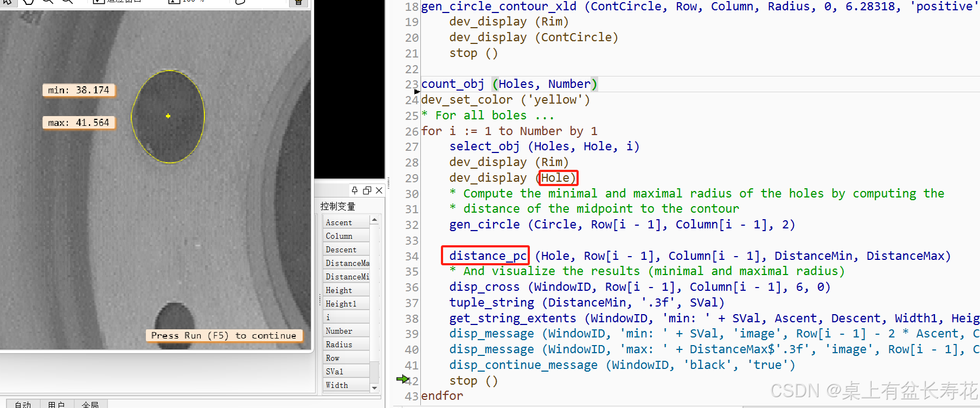The width and height of the screenshot is (980, 408).
Task: Click the '* For all boles ...' comment
Action: coord(488,116)
